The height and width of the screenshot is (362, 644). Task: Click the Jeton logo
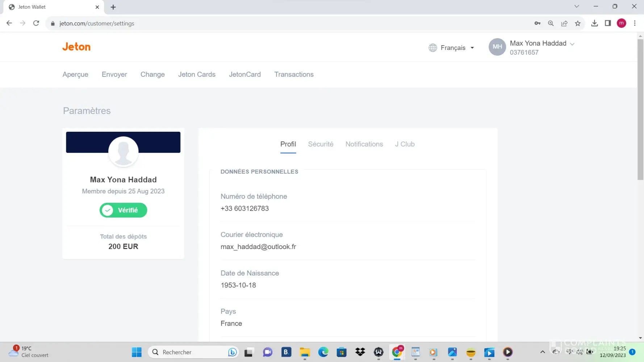pyautogui.click(x=76, y=47)
